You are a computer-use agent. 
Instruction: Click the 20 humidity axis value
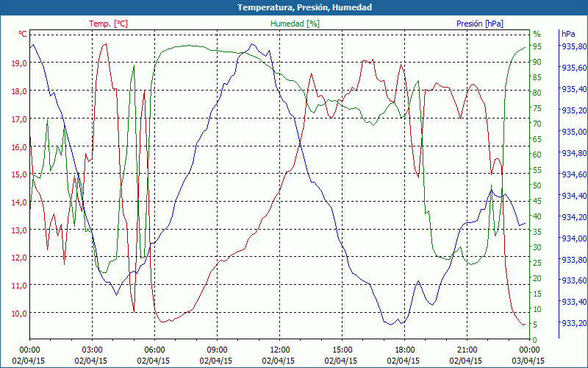pos(537,278)
